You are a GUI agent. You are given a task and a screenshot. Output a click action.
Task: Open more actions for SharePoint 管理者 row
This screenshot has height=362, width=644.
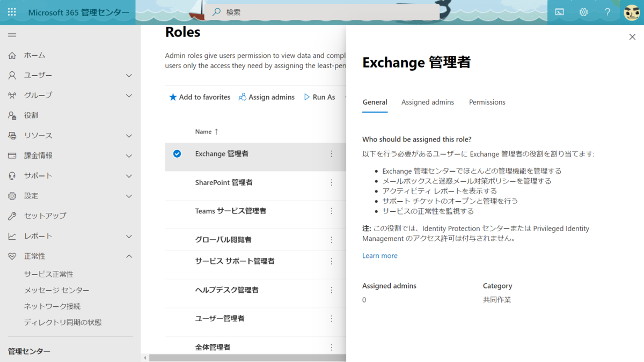pyautogui.click(x=331, y=182)
